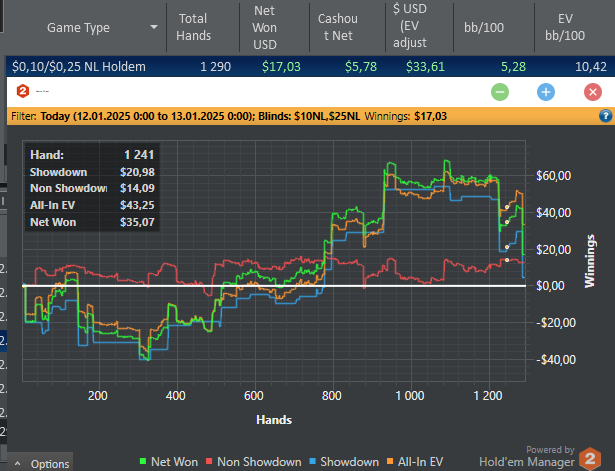Click the Hand: 1 241 tooltip row
Image resolution: width=615 pixels, height=471 pixels.
[92, 155]
